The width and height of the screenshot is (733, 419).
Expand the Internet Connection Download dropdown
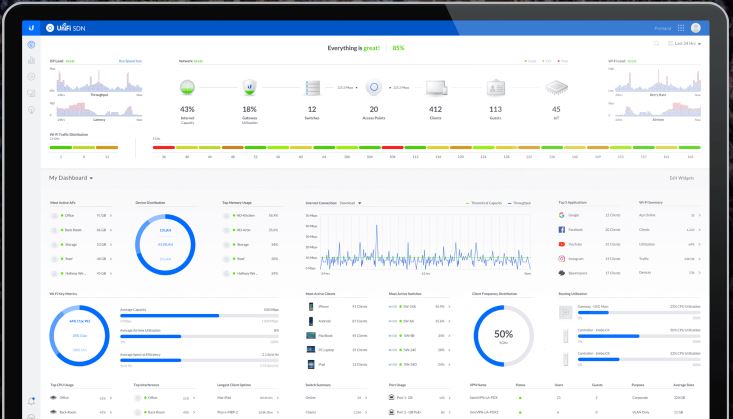click(351, 202)
